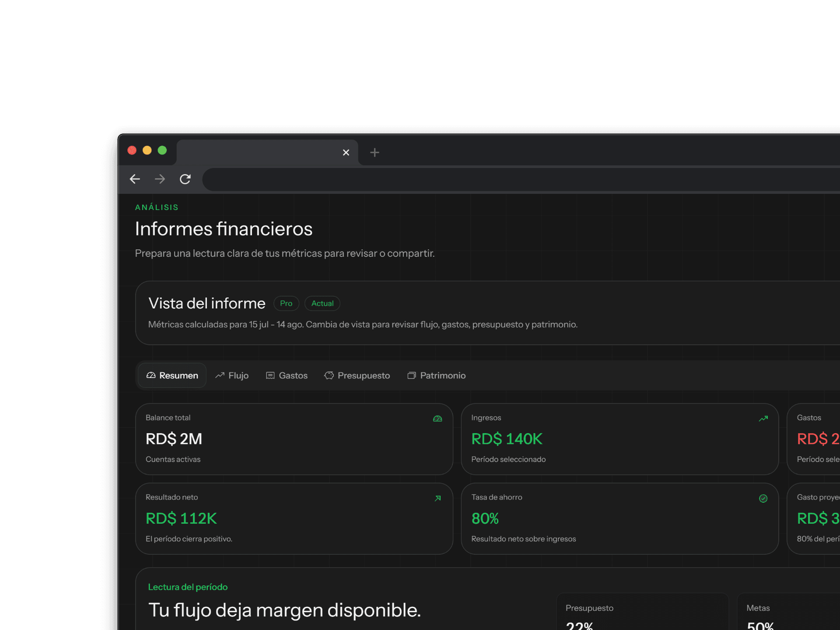Click 'Resultado neto sobre ingresos' caption
The width and height of the screenshot is (840, 630).
pos(523,539)
